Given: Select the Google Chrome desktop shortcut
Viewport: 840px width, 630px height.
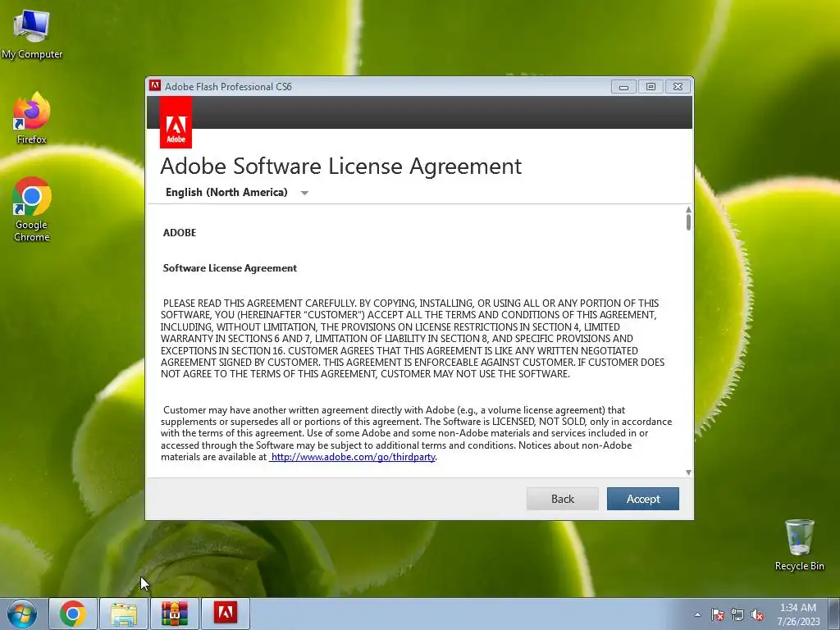Looking at the screenshot, I should tap(32, 209).
